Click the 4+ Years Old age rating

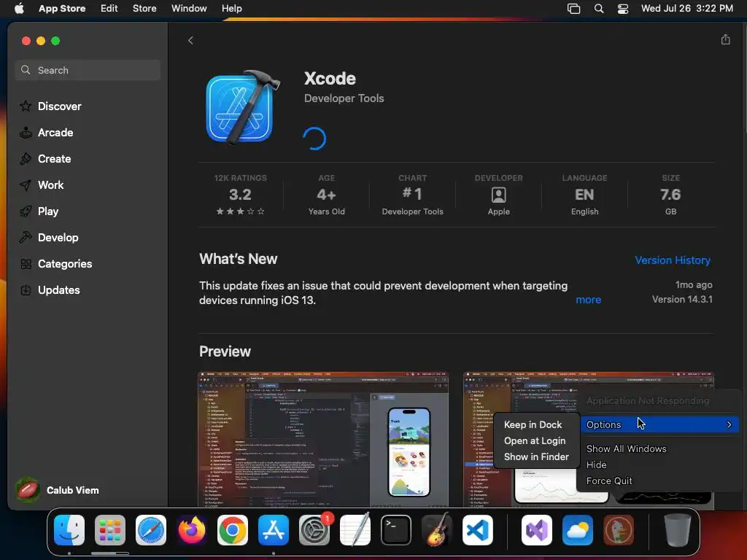tap(326, 195)
